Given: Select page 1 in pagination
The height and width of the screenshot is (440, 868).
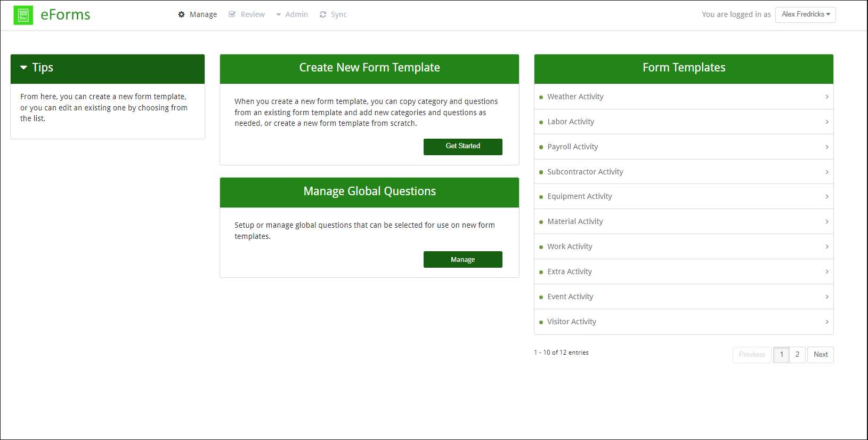Looking at the screenshot, I should tap(782, 355).
